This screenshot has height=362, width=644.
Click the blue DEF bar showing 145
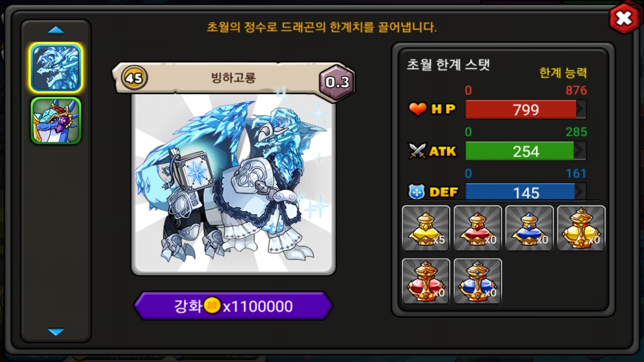click(526, 192)
